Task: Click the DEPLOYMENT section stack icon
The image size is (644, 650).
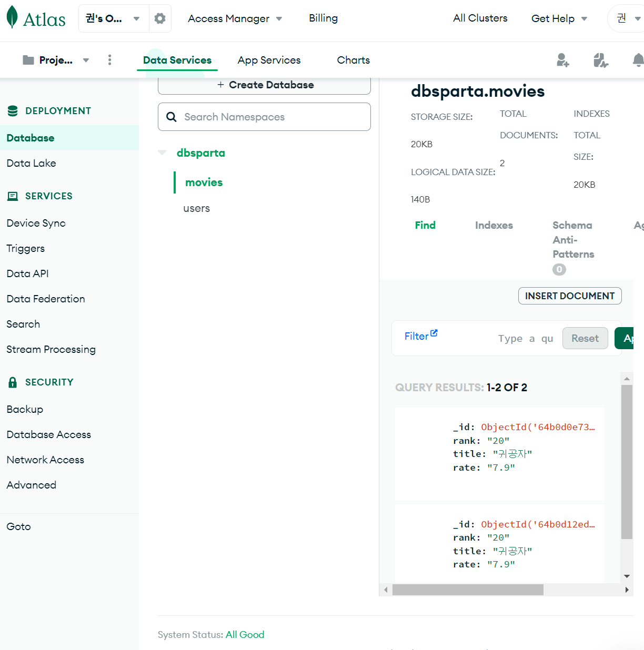Action: 13,111
